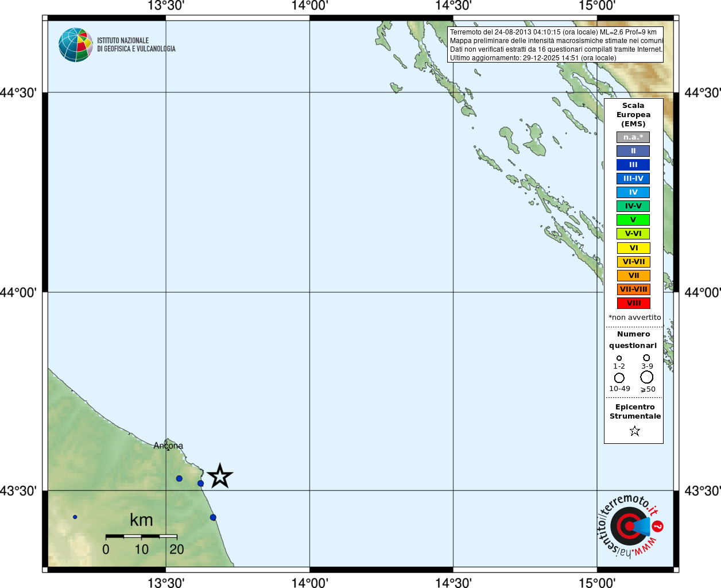The image size is (721, 588).
Task: Click the scale bar 20 label
Action: [177, 550]
